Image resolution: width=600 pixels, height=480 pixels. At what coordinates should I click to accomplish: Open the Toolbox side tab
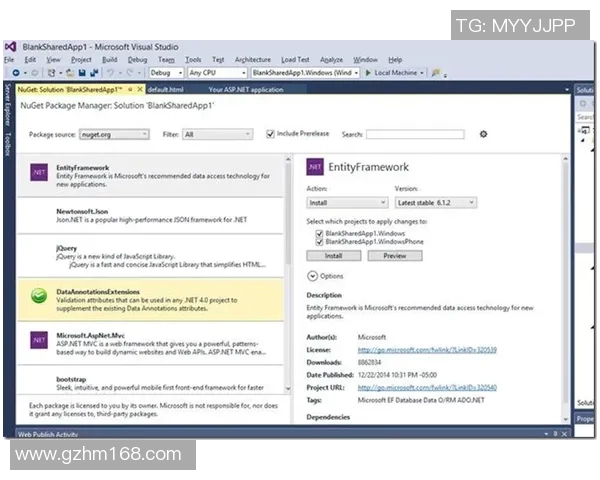click(x=8, y=144)
